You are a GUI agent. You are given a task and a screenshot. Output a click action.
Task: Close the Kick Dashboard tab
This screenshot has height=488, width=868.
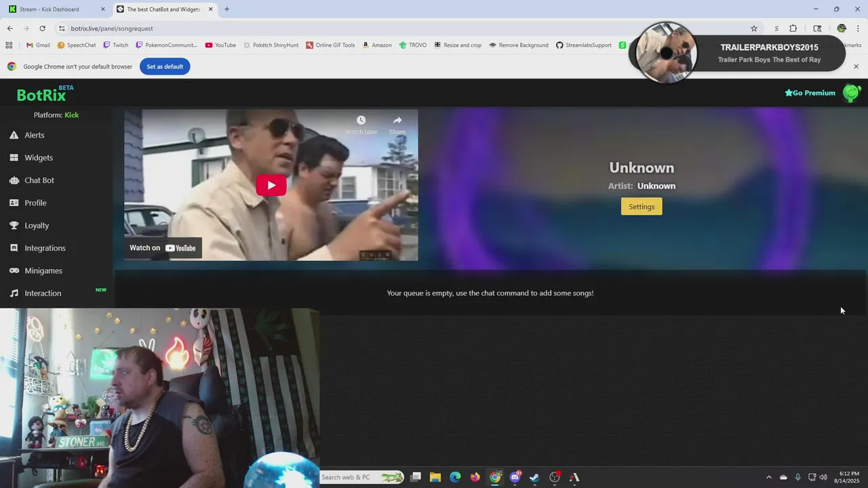tap(103, 9)
